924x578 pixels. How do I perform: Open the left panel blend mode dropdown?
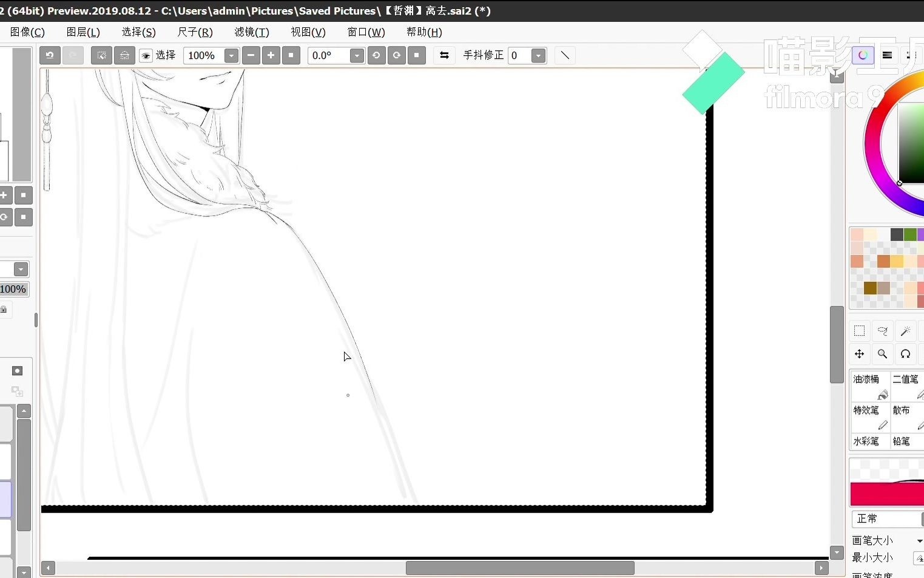click(x=21, y=269)
